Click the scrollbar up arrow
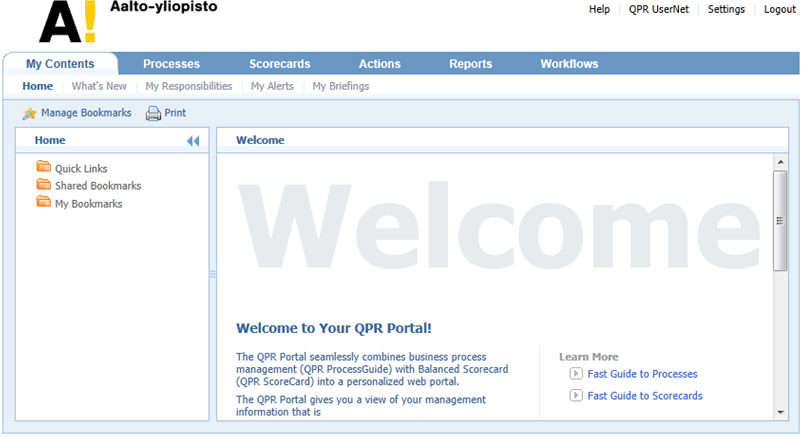 (x=781, y=162)
